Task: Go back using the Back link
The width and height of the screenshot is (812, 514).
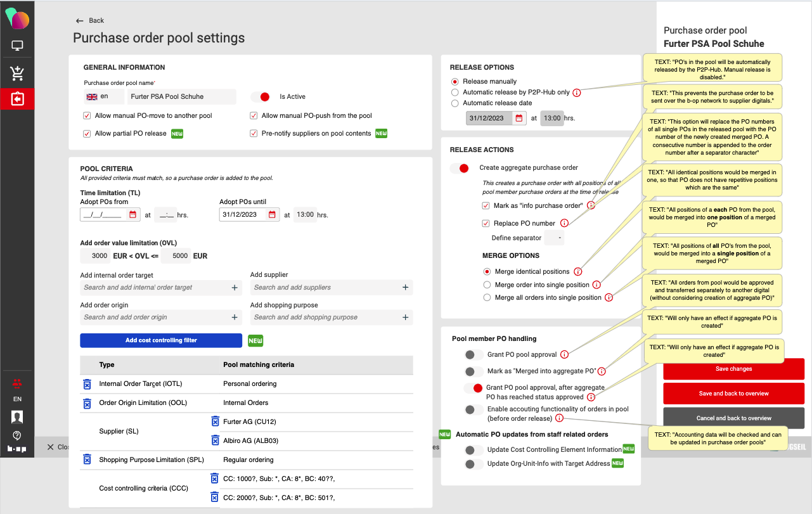Action: (90, 20)
